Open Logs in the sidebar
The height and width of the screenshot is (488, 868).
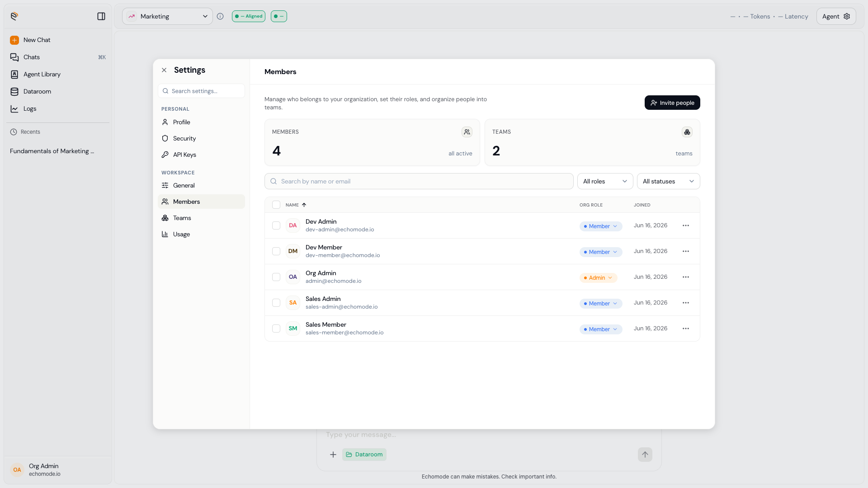tap(58, 109)
